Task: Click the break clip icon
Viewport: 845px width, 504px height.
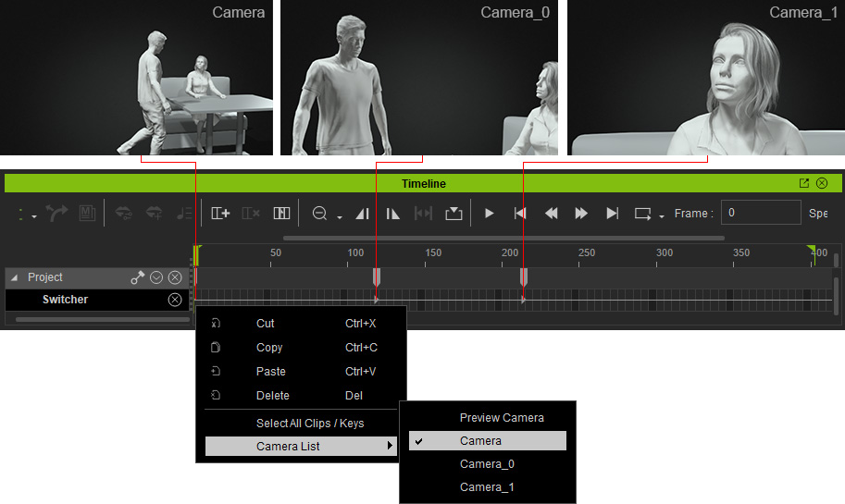Action: [x=282, y=214]
